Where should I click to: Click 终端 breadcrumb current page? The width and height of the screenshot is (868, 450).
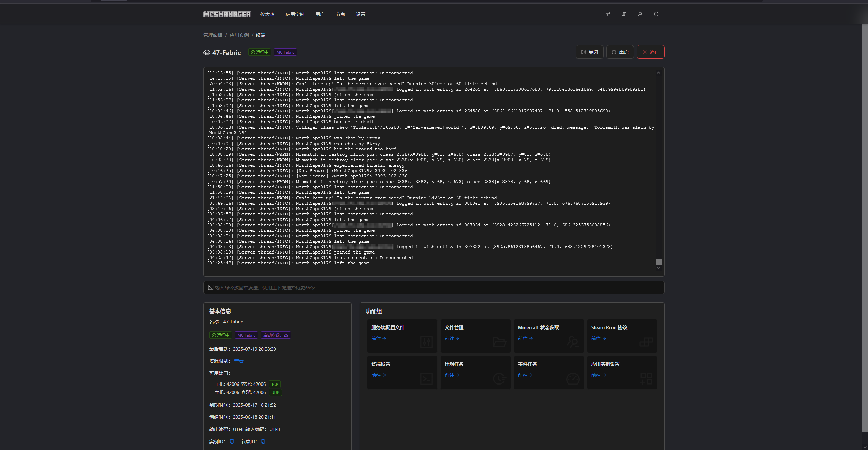click(x=260, y=35)
